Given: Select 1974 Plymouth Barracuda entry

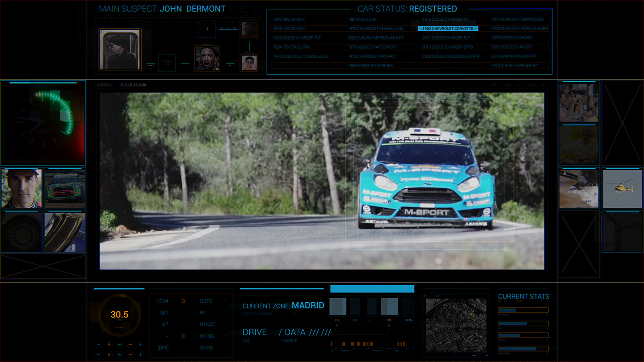Looking at the screenshot, I should click(x=517, y=19).
